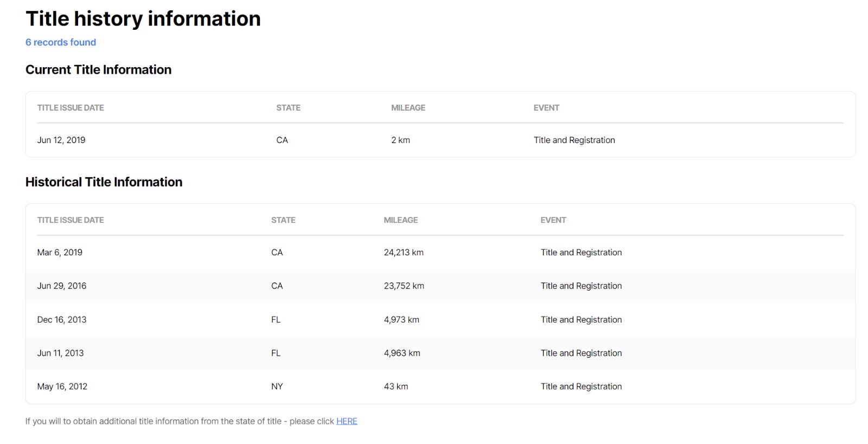Click the 'Mar 6, 2019' date cell
Image resolution: width=868 pixels, height=444 pixels.
click(60, 252)
